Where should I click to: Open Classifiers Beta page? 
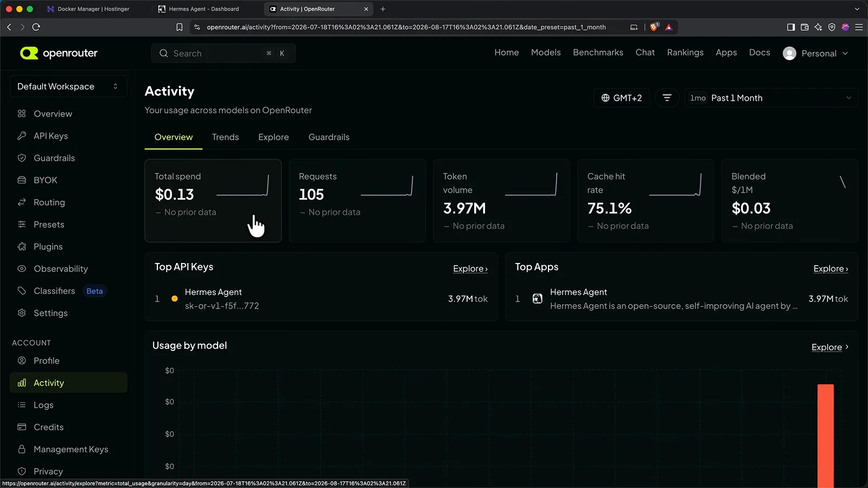click(68, 291)
